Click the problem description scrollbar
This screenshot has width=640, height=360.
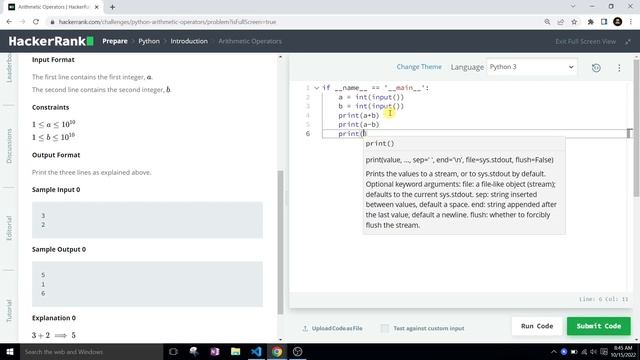click(x=280, y=242)
